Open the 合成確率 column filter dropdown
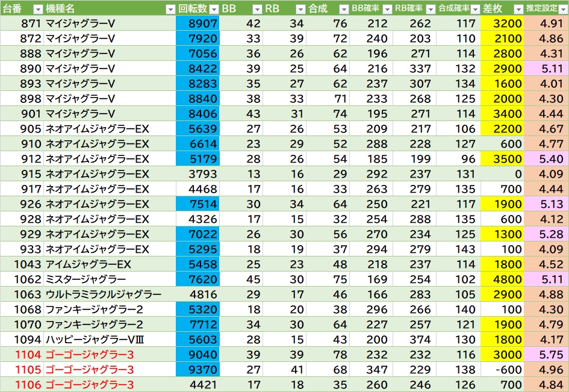 (475, 9)
